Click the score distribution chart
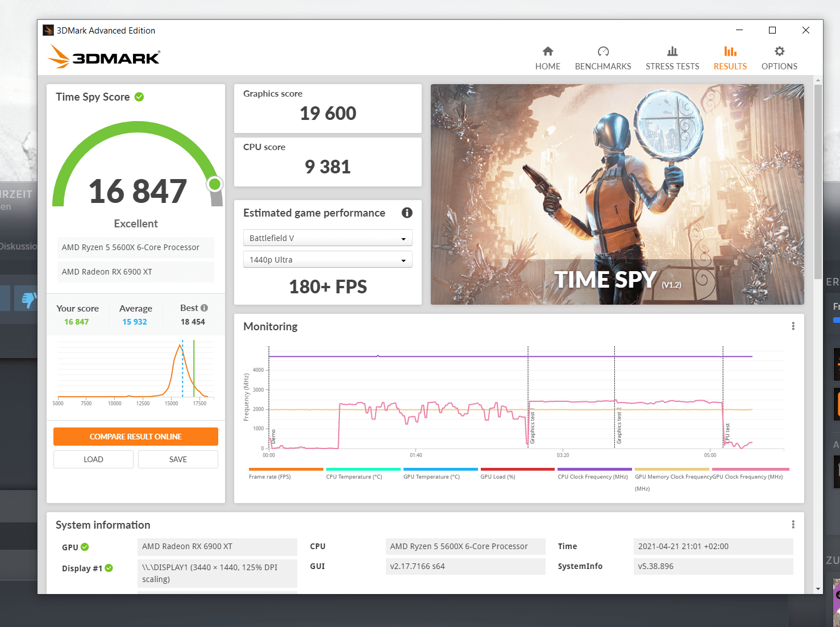840x627 pixels. coord(136,372)
